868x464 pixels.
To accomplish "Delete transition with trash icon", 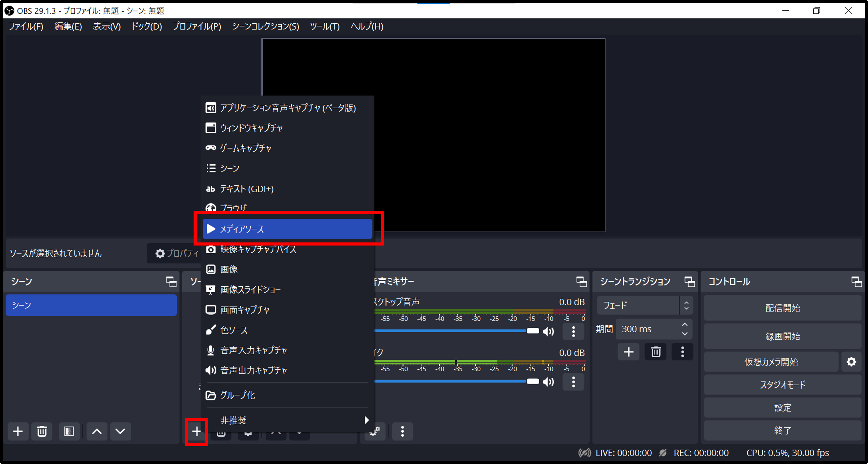I will click(655, 352).
